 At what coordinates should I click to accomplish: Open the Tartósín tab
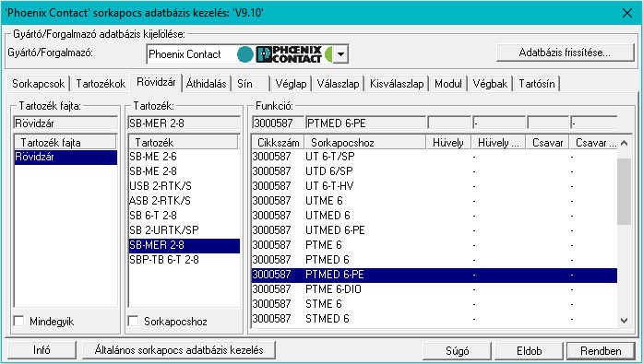537,84
